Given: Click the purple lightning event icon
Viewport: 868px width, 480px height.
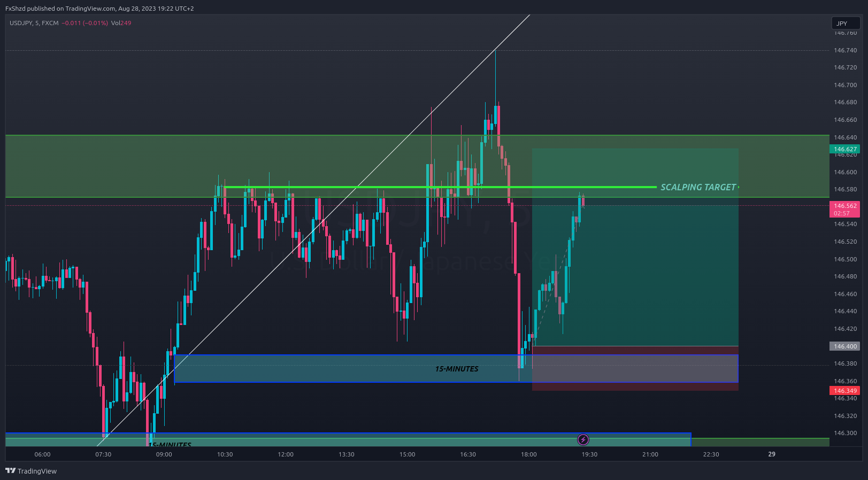Looking at the screenshot, I should tap(583, 439).
